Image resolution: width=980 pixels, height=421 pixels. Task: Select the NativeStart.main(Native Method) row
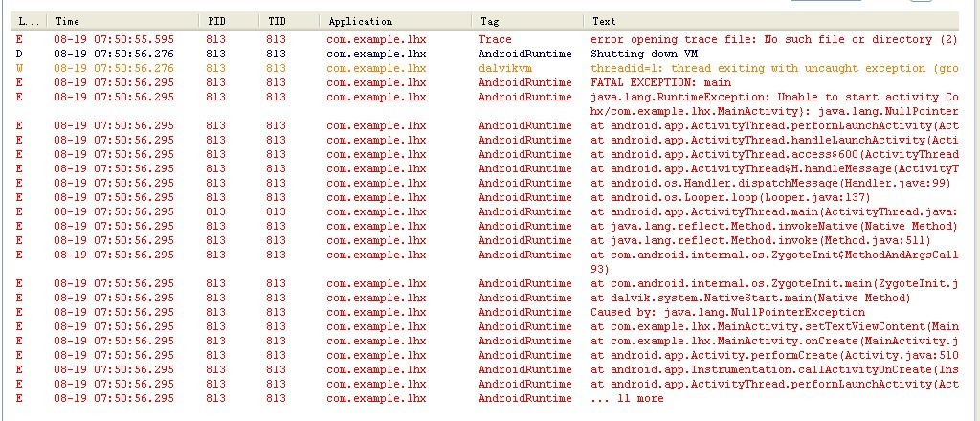[x=484, y=298]
